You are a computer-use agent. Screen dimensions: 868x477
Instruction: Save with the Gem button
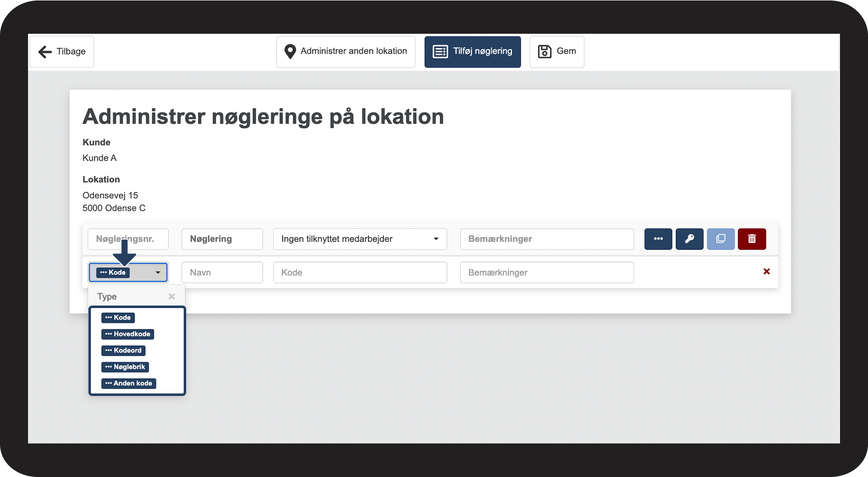[x=557, y=52]
